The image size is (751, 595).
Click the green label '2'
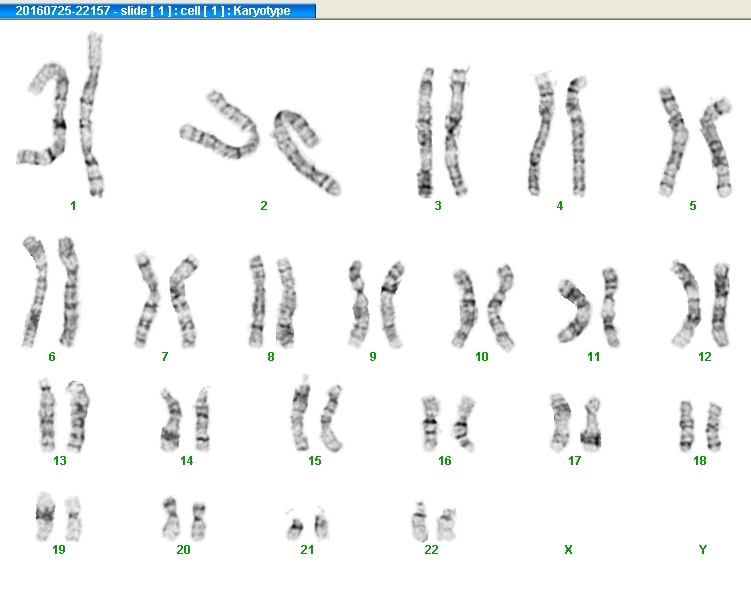[x=264, y=206]
